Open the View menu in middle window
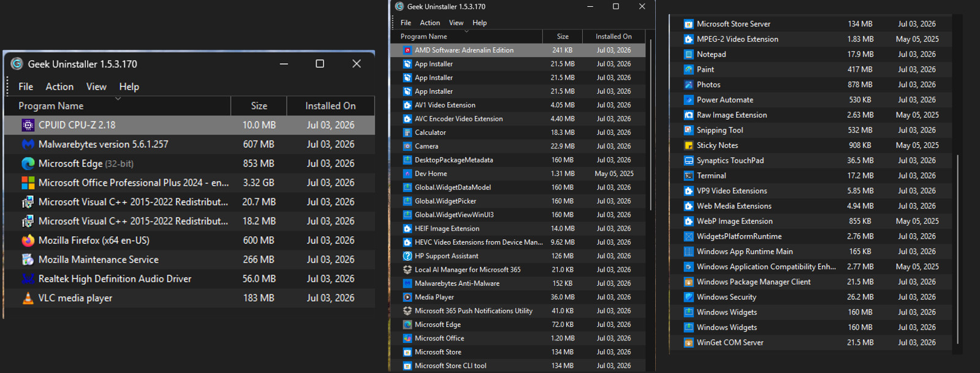This screenshot has width=980, height=373. pos(456,23)
